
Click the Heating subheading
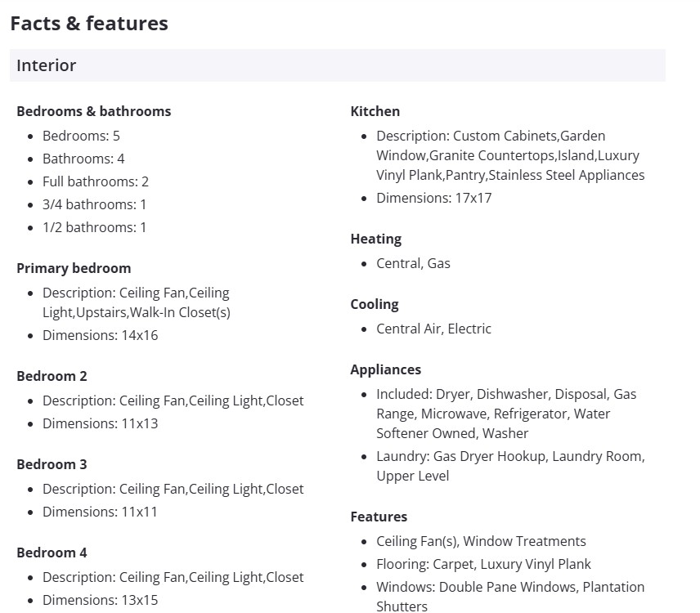tap(376, 239)
